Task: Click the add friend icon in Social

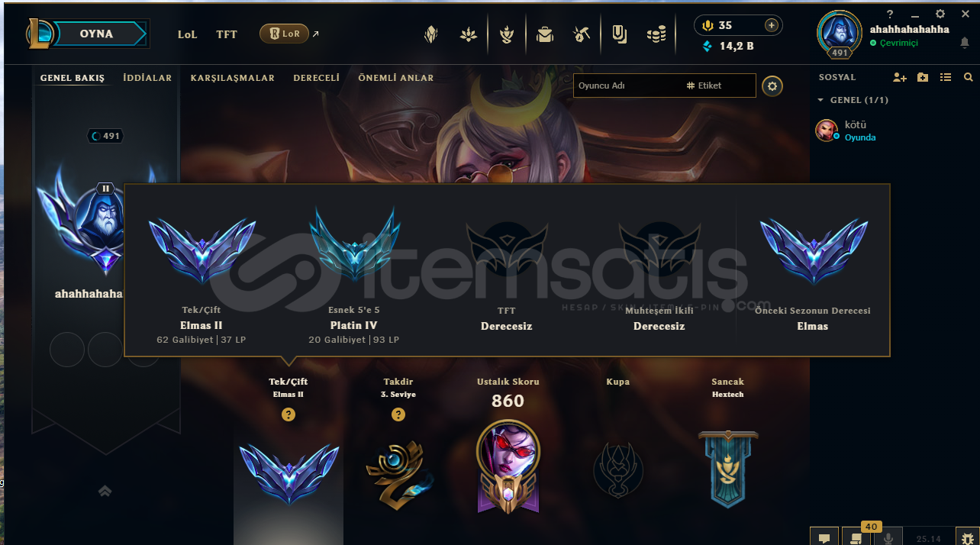Action: pos(900,77)
